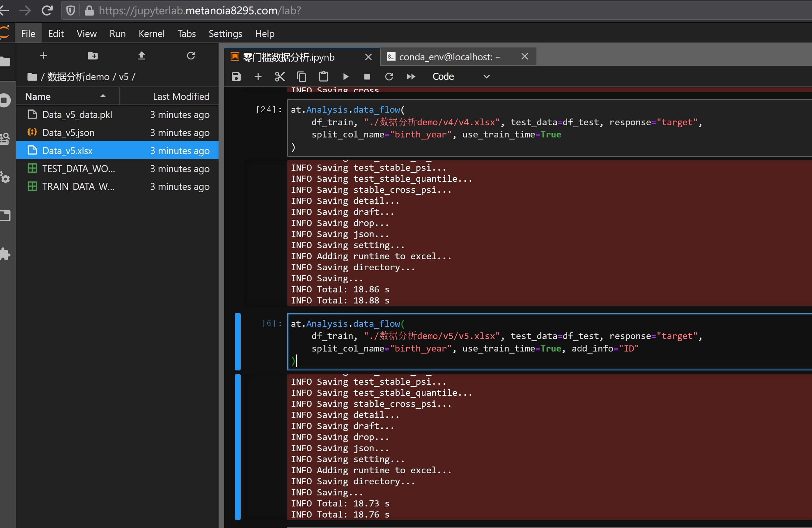Switch to conda_env@localhost terminal tab
The height and width of the screenshot is (528, 812).
click(450, 57)
